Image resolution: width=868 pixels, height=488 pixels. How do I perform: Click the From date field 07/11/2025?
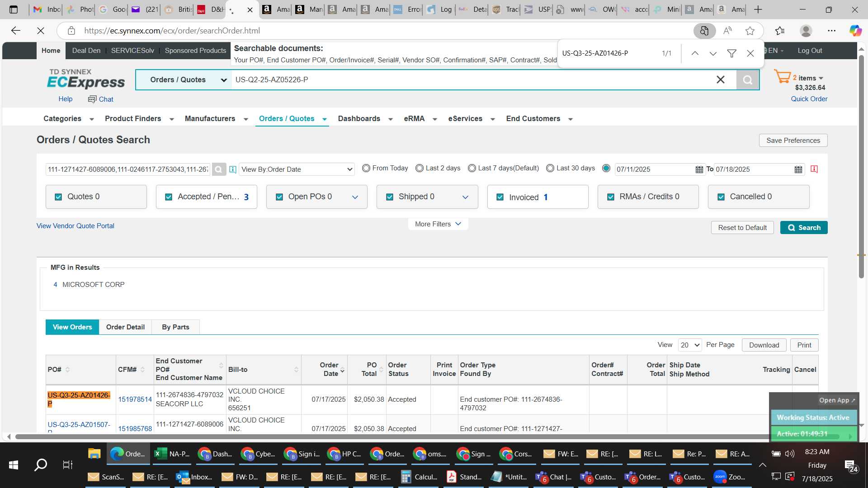click(655, 169)
